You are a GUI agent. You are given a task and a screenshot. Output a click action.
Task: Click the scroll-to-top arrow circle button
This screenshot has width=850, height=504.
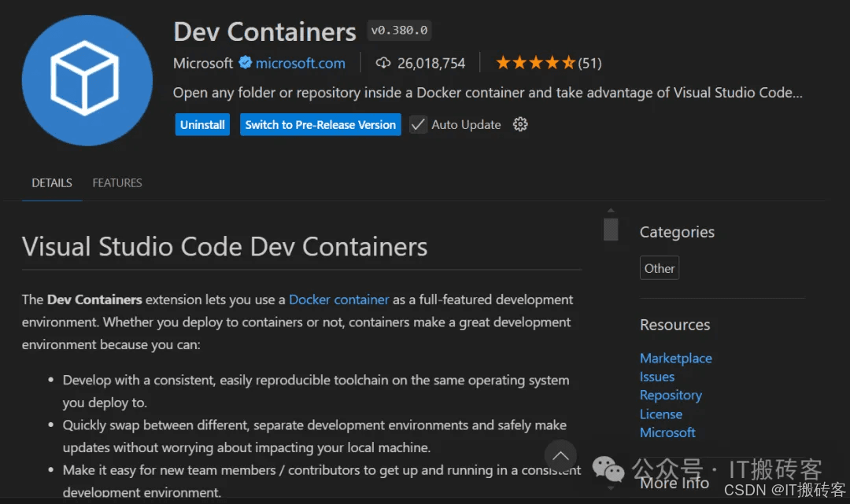(x=560, y=456)
